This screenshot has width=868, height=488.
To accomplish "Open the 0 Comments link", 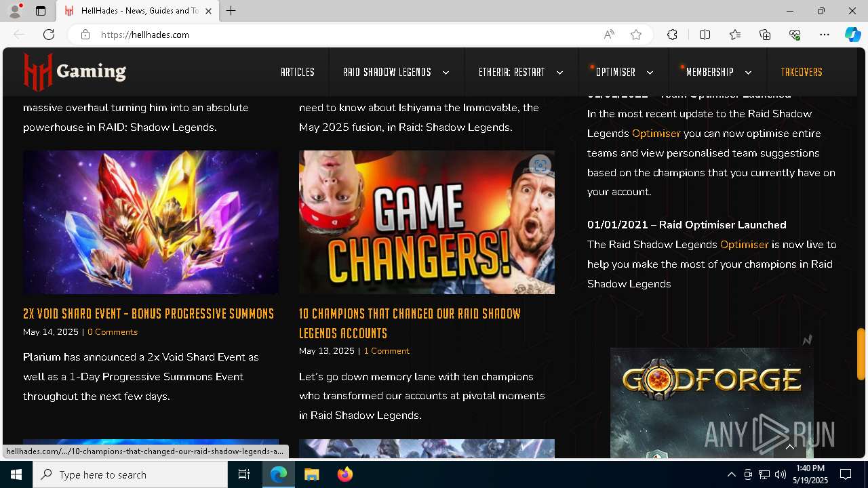I will [x=113, y=332].
